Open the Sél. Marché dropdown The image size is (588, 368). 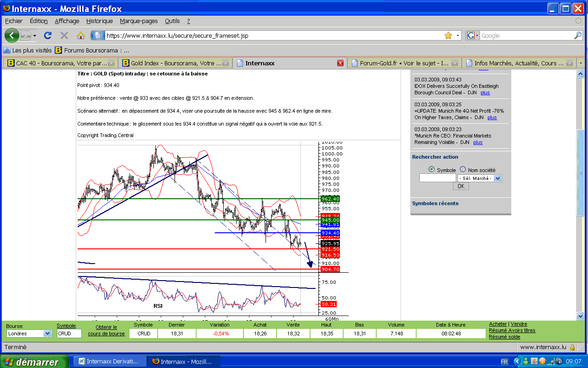(480, 178)
